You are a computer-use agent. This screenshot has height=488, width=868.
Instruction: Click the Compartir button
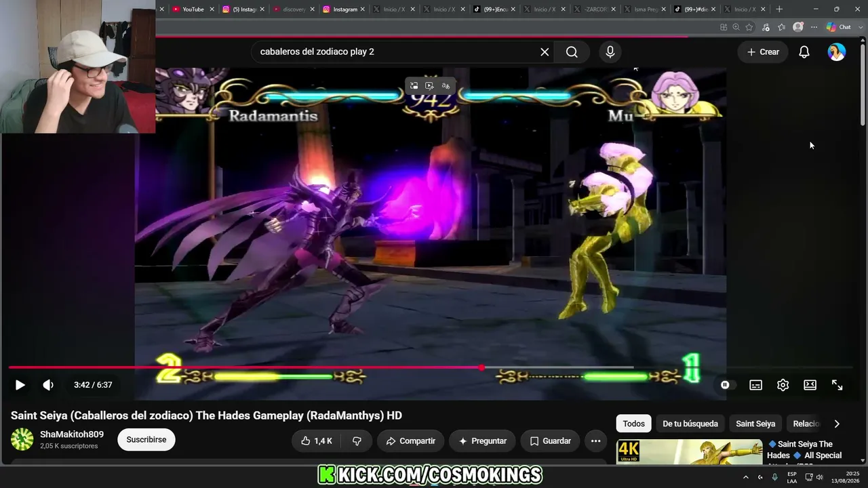(410, 441)
